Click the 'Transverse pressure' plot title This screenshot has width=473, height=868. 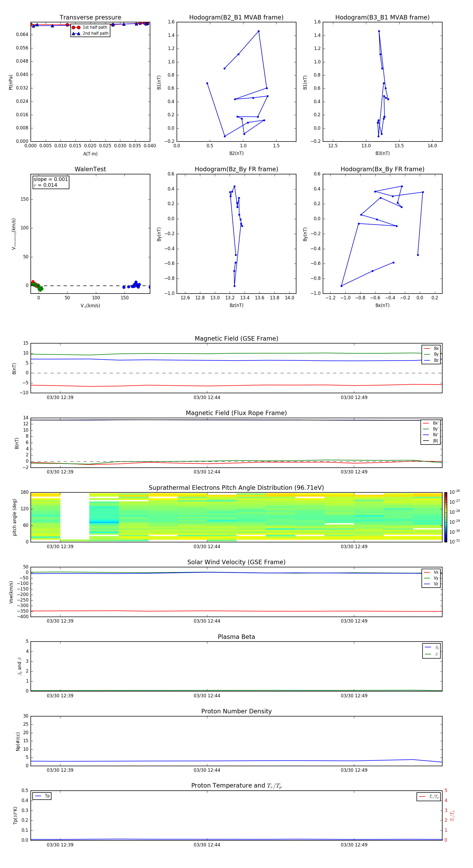[90, 18]
